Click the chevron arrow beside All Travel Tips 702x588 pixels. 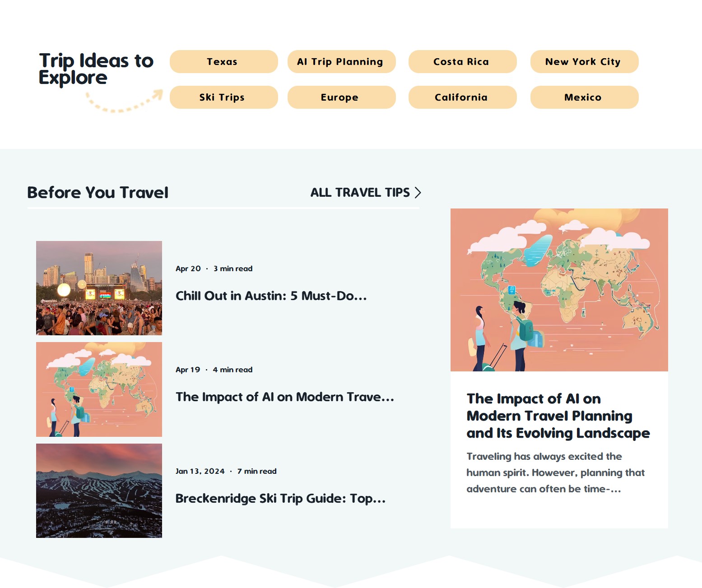418,193
